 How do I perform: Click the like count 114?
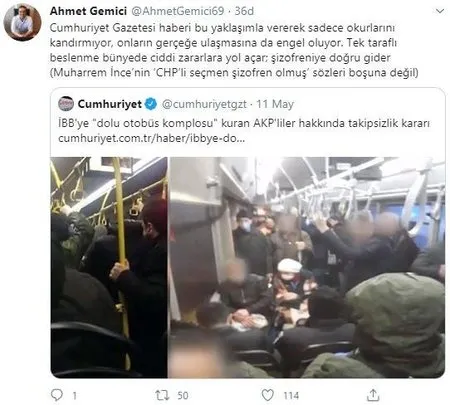(x=291, y=395)
